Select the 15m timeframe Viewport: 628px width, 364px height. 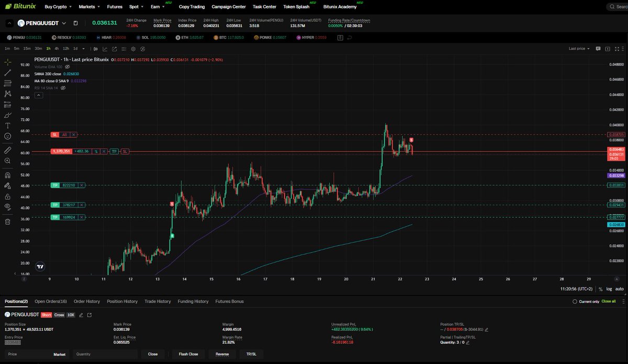27,49
